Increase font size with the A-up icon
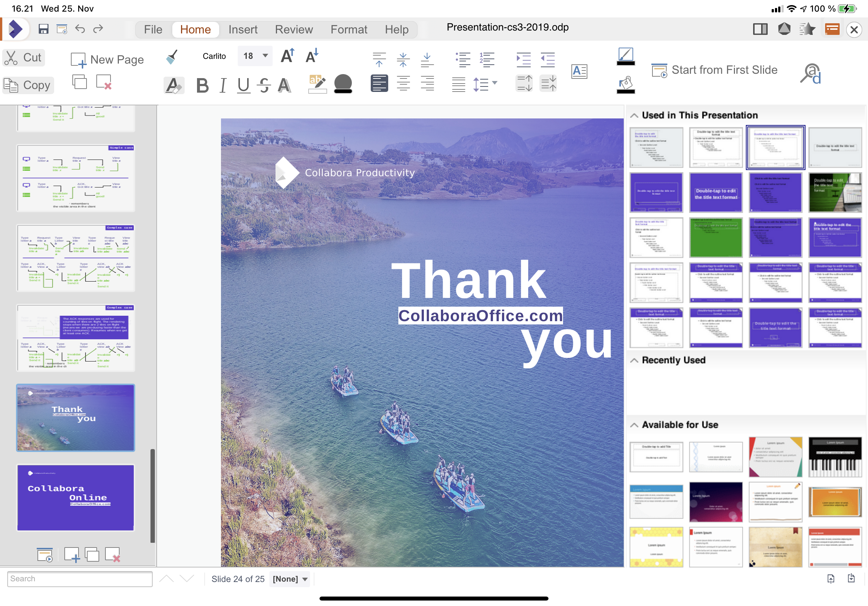Image resolution: width=868 pixels, height=606 pixels. pos(288,56)
